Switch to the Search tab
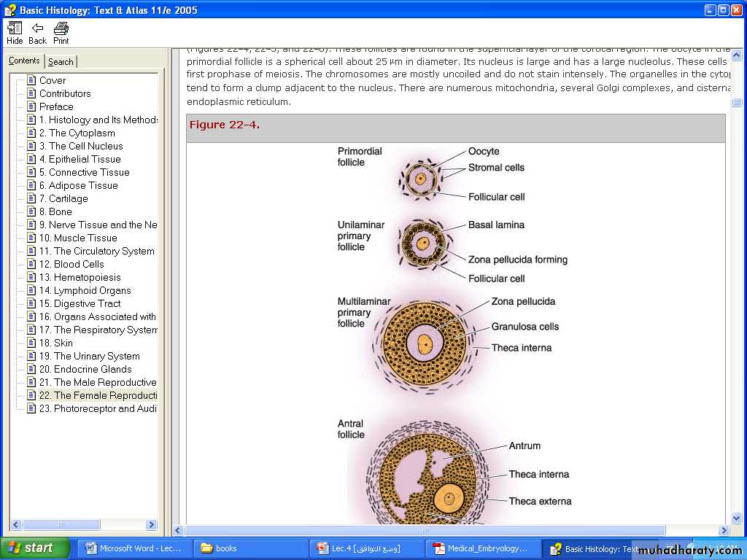This screenshot has height=560, width=747. 61,62
